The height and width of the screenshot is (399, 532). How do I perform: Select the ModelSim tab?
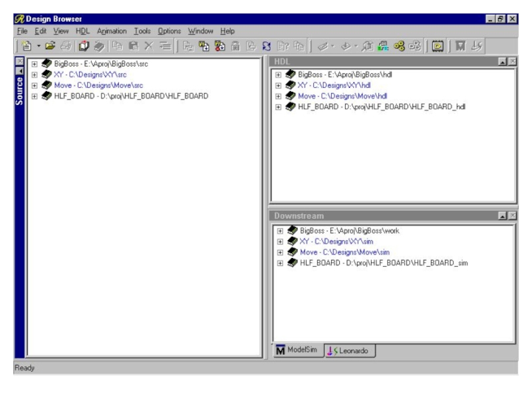point(298,350)
